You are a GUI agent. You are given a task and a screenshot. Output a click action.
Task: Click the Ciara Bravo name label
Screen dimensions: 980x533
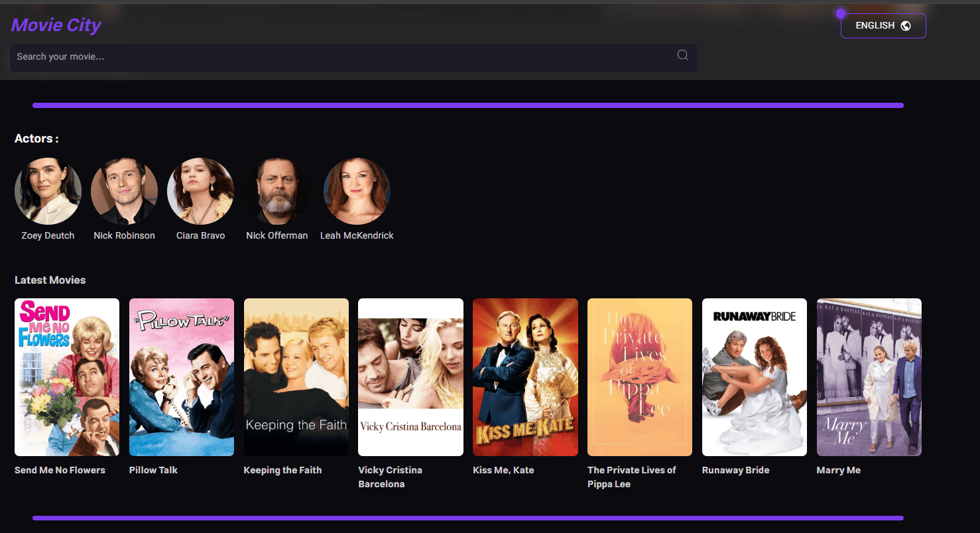(x=200, y=235)
